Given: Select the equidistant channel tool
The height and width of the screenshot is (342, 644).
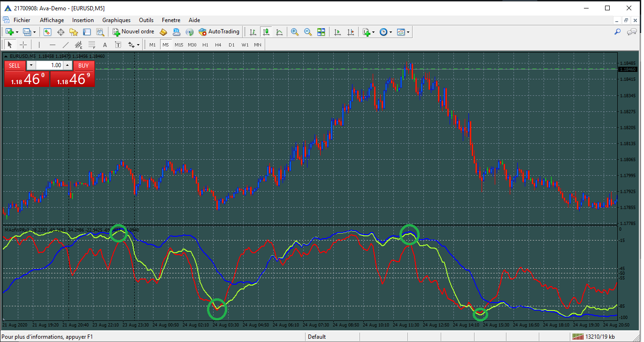Looking at the screenshot, I should 78,45.
